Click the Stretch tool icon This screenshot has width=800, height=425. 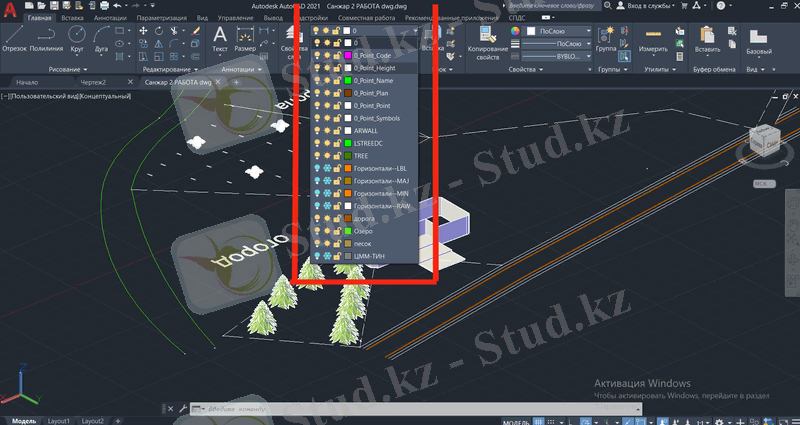click(143, 57)
